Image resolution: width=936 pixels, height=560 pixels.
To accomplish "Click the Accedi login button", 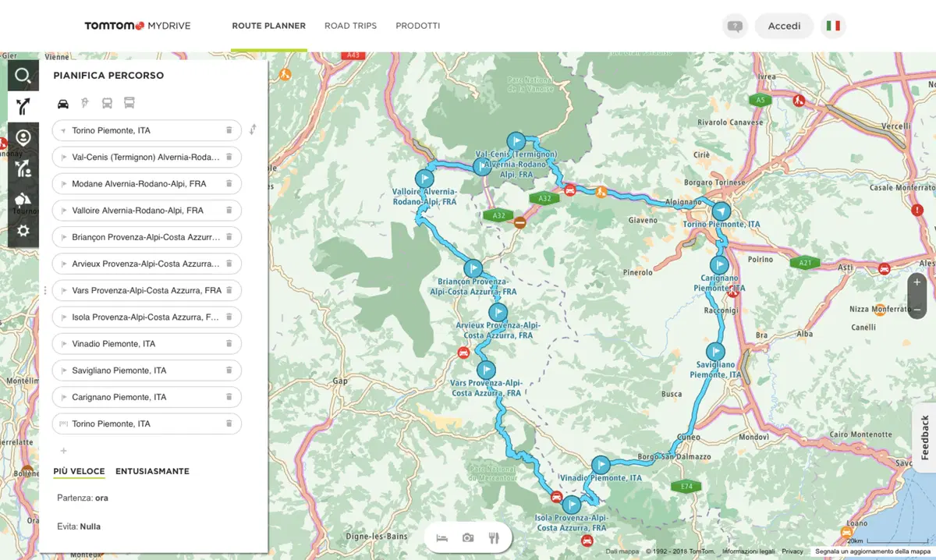I will (x=784, y=26).
